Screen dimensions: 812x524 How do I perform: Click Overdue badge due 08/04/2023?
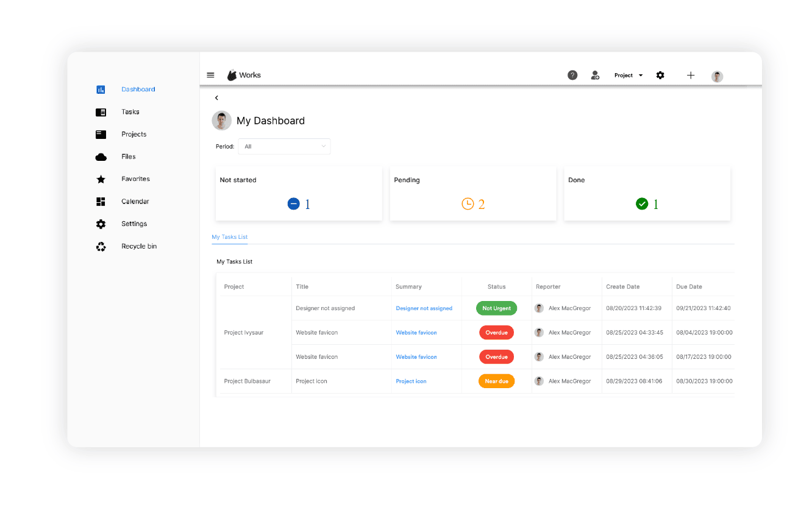click(x=497, y=333)
